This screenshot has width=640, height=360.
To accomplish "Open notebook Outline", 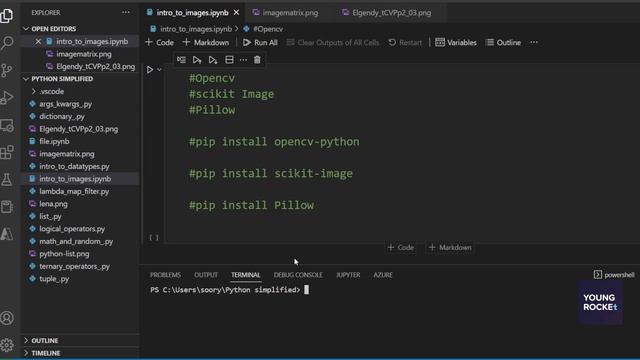I will [x=503, y=42].
